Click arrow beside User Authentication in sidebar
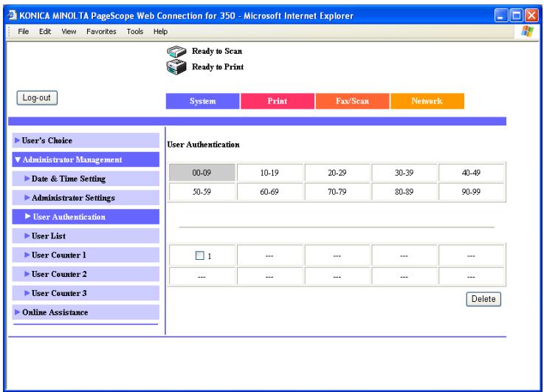The image size is (544, 392). [28, 216]
